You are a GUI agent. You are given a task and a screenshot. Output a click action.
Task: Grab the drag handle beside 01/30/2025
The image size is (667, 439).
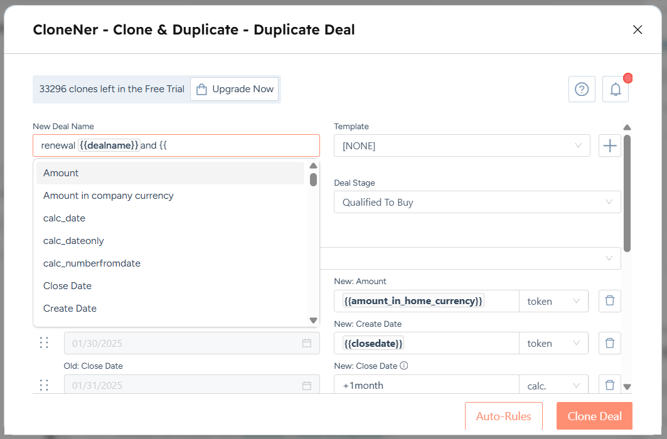[44, 343]
